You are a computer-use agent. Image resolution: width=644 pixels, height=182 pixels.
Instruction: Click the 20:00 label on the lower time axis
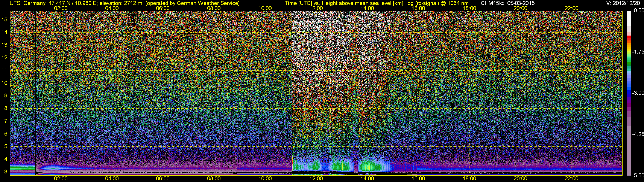click(x=521, y=179)
